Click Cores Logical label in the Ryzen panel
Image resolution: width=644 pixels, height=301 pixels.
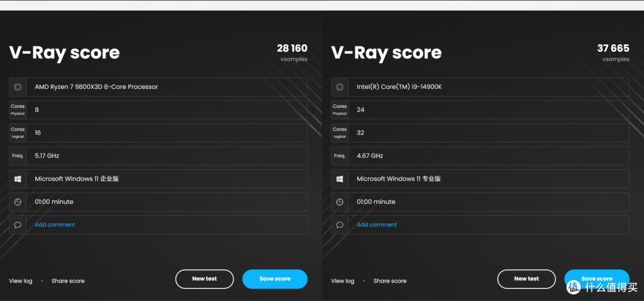click(x=18, y=133)
